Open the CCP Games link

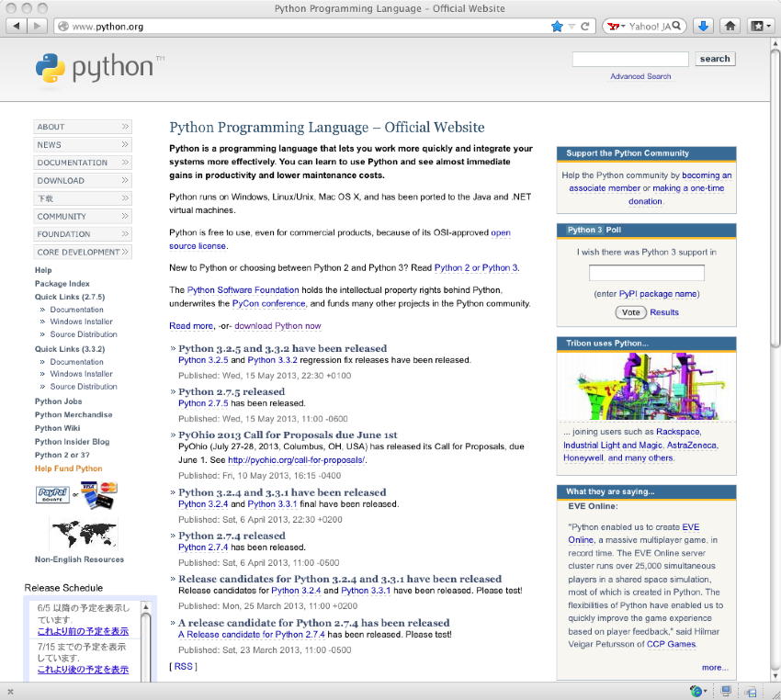coord(671,644)
